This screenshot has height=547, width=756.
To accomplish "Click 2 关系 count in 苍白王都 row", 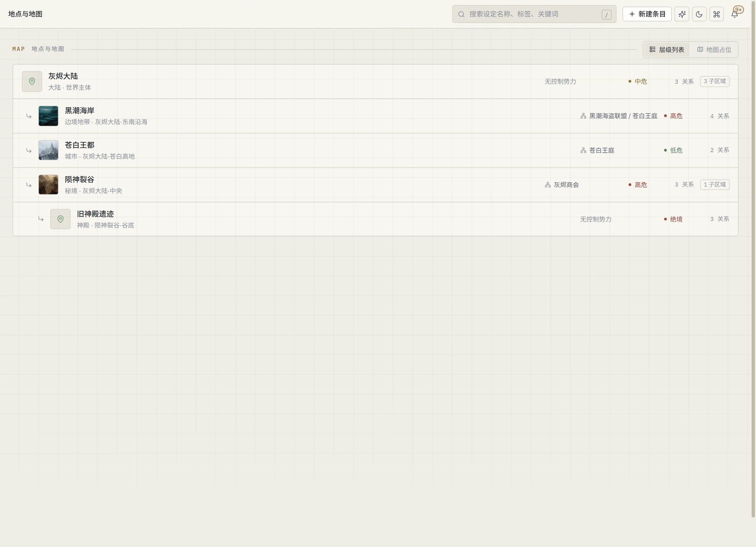I will (x=720, y=150).
